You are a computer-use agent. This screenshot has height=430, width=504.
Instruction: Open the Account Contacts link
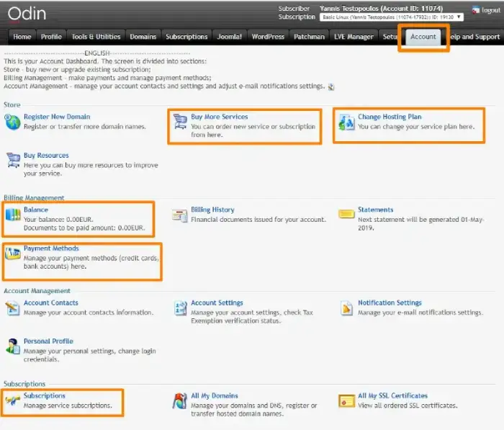click(x=51, y=303)
